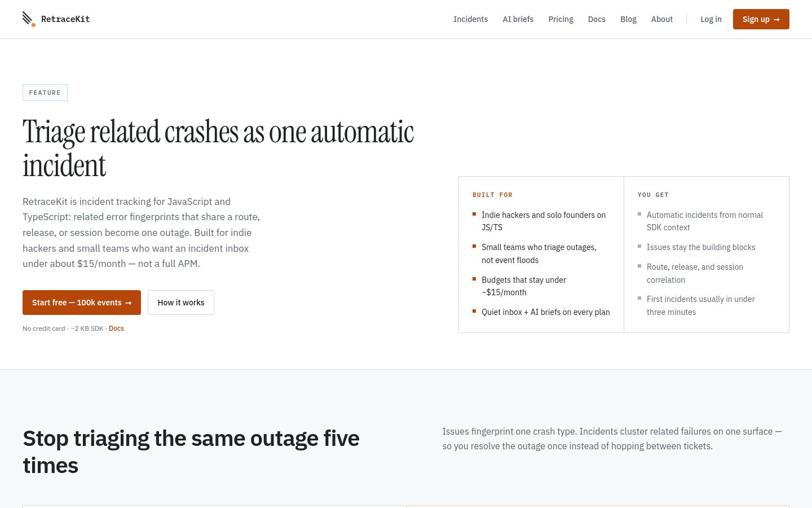The image size is (812, 508).
Task: Click the Log in link
Action: [710, 19]
